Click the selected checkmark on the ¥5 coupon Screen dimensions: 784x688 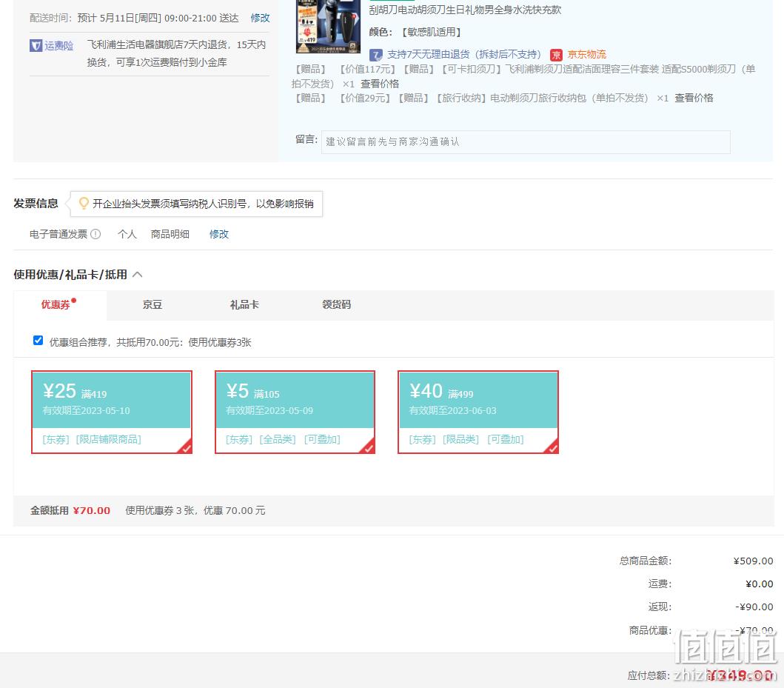369,447
